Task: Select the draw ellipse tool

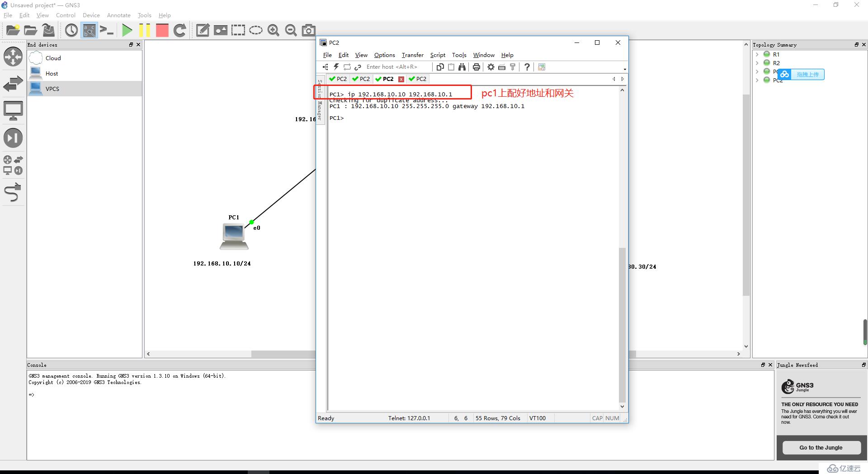Action: tap(256, 30)
